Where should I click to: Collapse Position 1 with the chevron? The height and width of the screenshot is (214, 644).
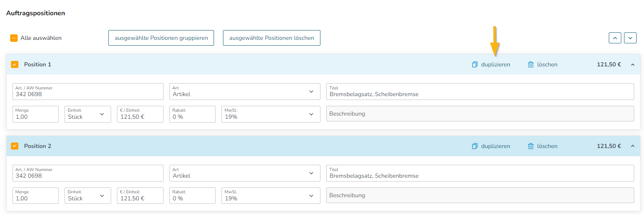(633, 64)
